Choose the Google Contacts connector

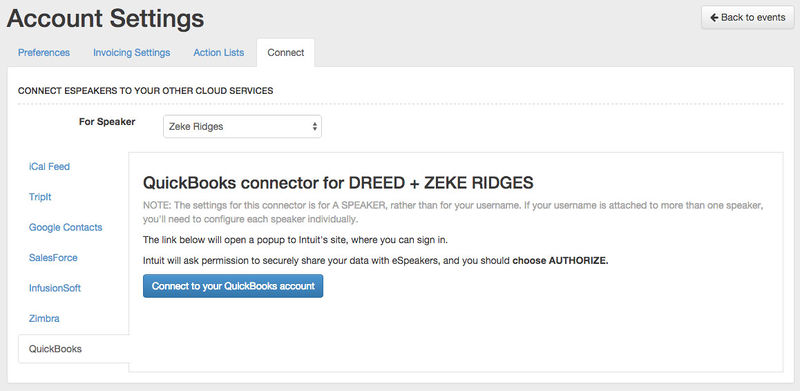(x=65, y=227)
